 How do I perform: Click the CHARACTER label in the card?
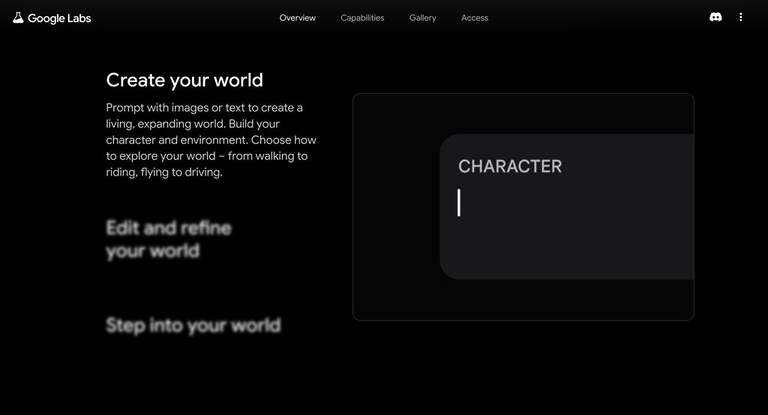(x=510, y=167)
